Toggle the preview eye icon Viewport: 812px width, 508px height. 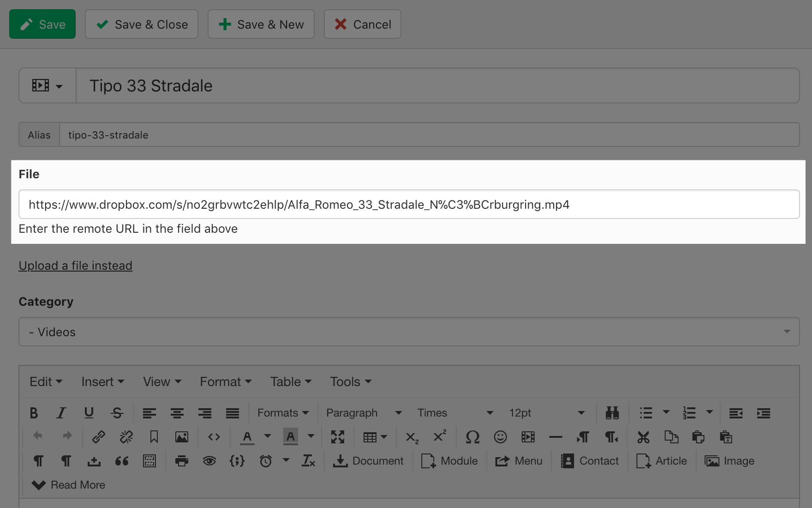[x=209, y=461]
